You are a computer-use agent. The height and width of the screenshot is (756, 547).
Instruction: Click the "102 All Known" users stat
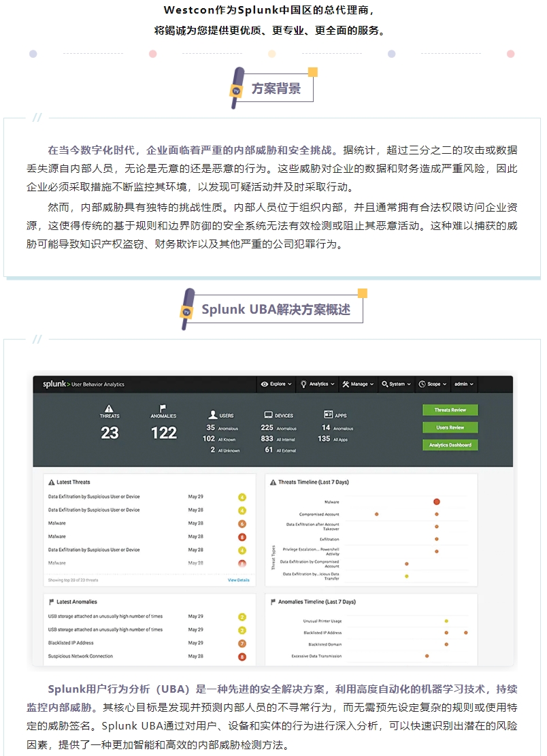point(219,439)
